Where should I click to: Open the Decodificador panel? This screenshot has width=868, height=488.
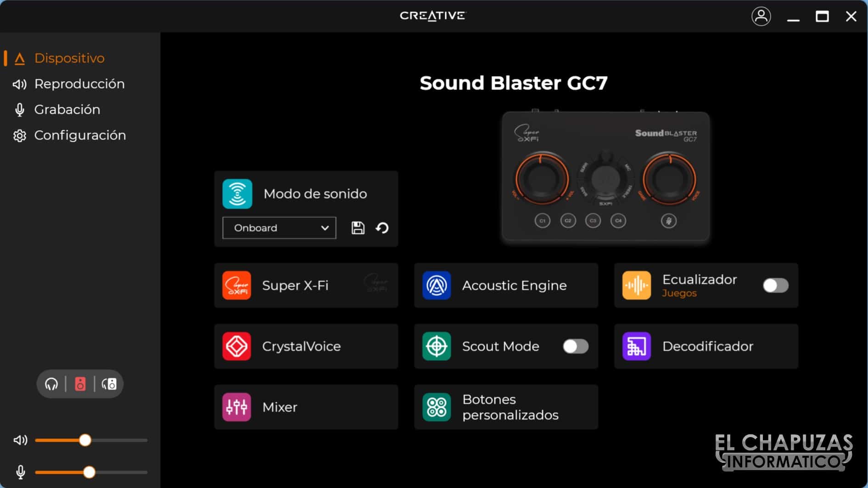(706, 346)
